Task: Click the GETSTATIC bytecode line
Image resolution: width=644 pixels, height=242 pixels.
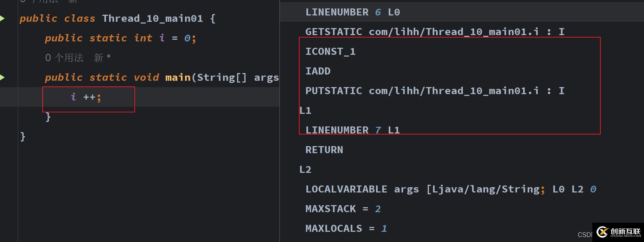Action: point(434,32)
